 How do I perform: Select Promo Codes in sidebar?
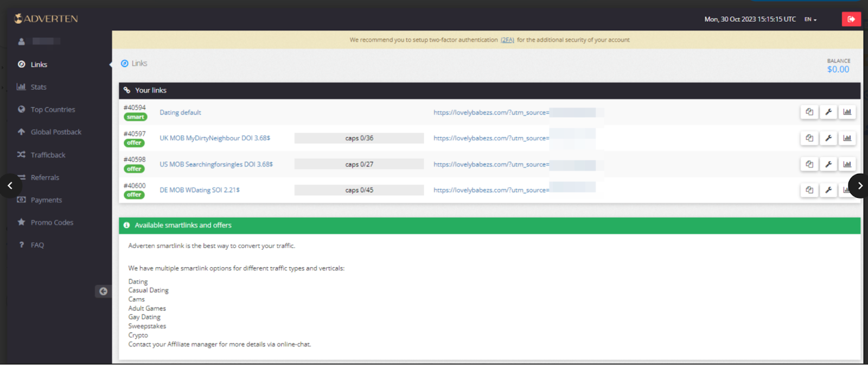pos(52,223)
